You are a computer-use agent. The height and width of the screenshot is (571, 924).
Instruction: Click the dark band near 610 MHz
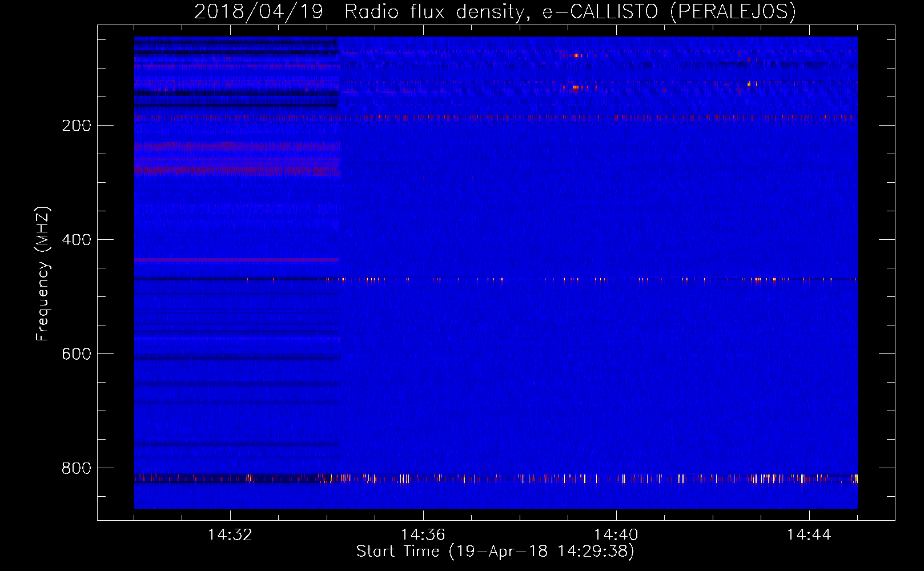click(x=237, y=358)
